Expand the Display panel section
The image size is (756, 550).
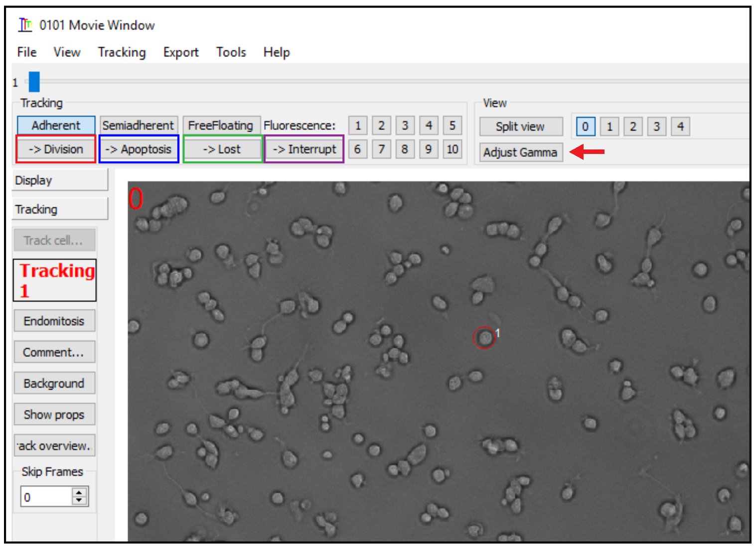(60, 180)
